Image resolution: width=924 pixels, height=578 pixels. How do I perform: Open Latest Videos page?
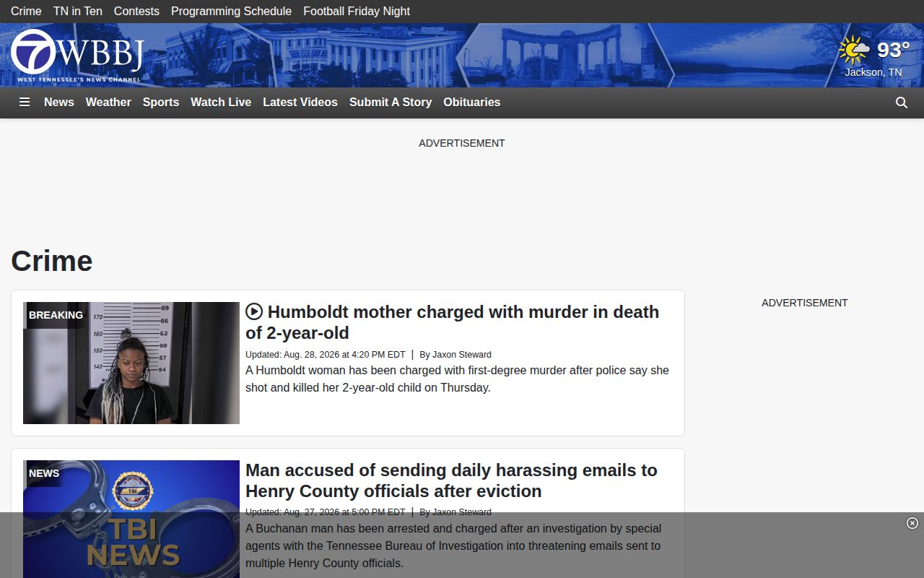300,103
